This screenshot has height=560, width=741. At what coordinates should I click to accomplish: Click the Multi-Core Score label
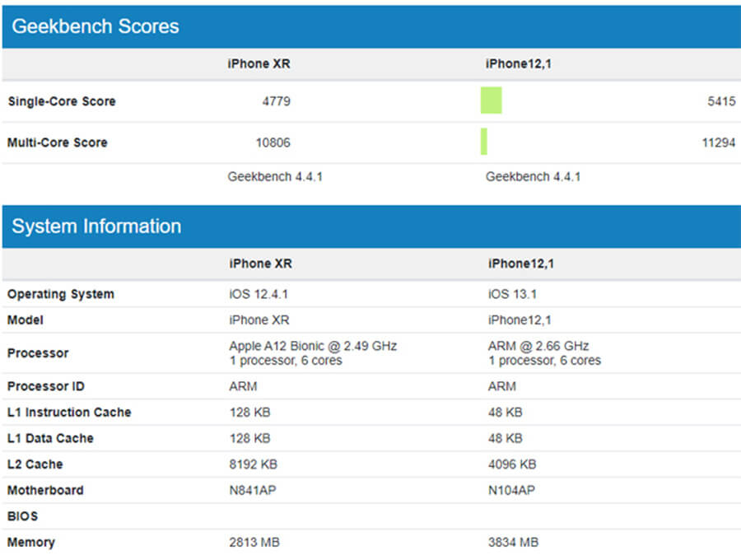click(58, 142)
